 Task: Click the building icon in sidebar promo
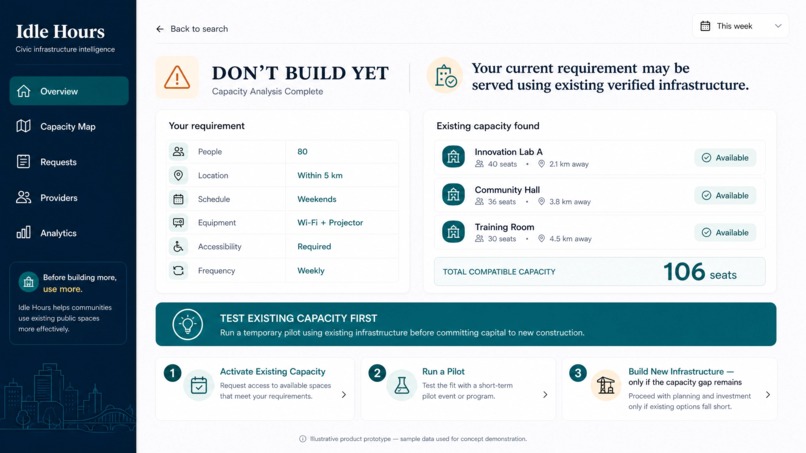pos(29,282)
